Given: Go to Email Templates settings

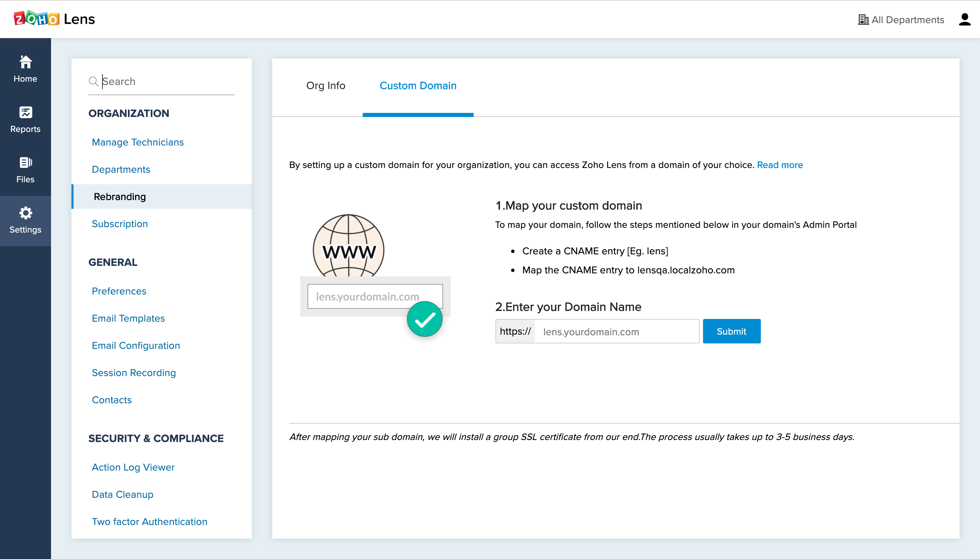Looking at the screenshot, I should pyautogui.click(x=128, y=318).
